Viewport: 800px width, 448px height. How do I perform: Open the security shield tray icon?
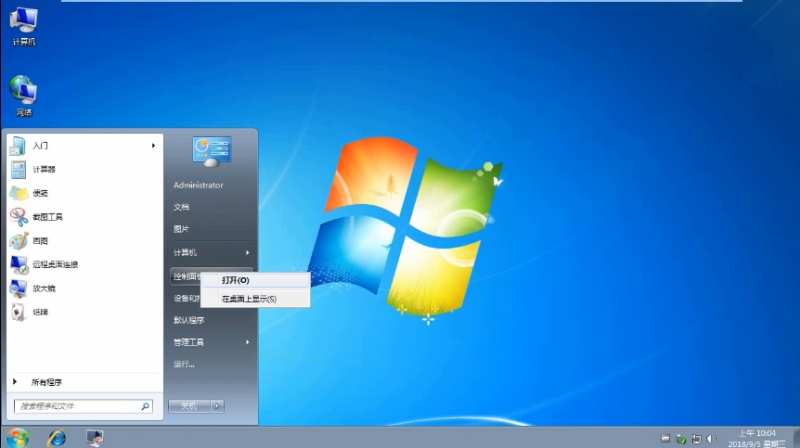(x=681, y=439)
